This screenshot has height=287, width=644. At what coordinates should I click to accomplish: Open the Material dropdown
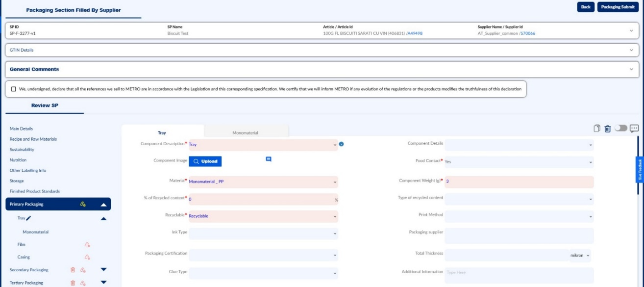pyautogui.click(x=263, y=182)
